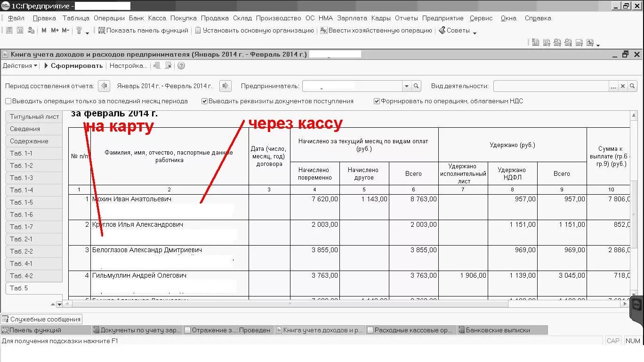The width and height of the screenshot is (644, 362).
Task: Click the active users icon
Action: tap(31, 31)
